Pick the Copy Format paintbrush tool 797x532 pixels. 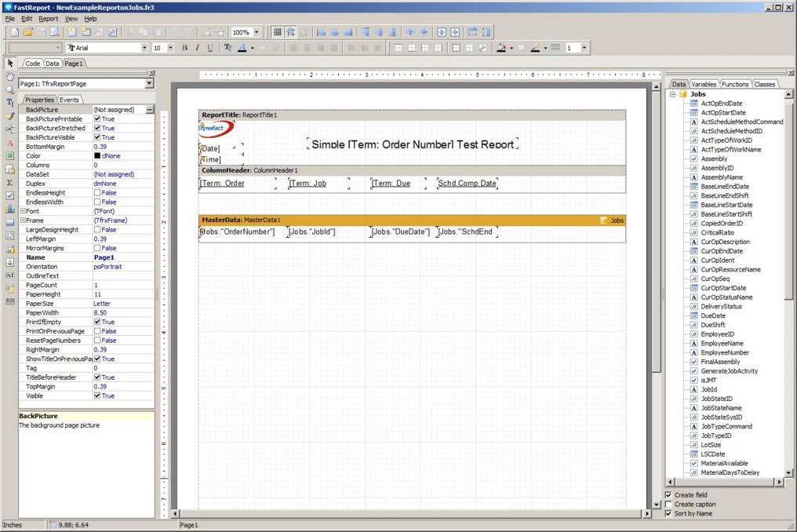pos(10,116)
